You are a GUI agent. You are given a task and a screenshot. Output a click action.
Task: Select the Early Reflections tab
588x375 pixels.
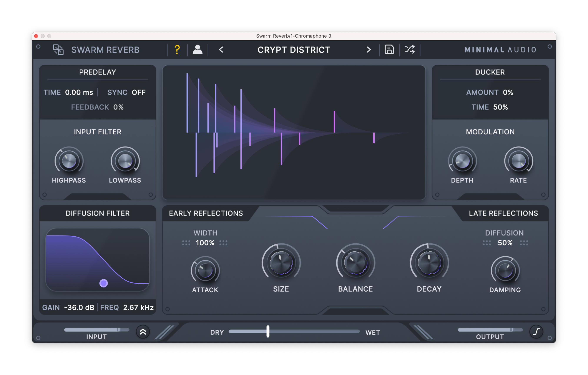coord(206,213)
